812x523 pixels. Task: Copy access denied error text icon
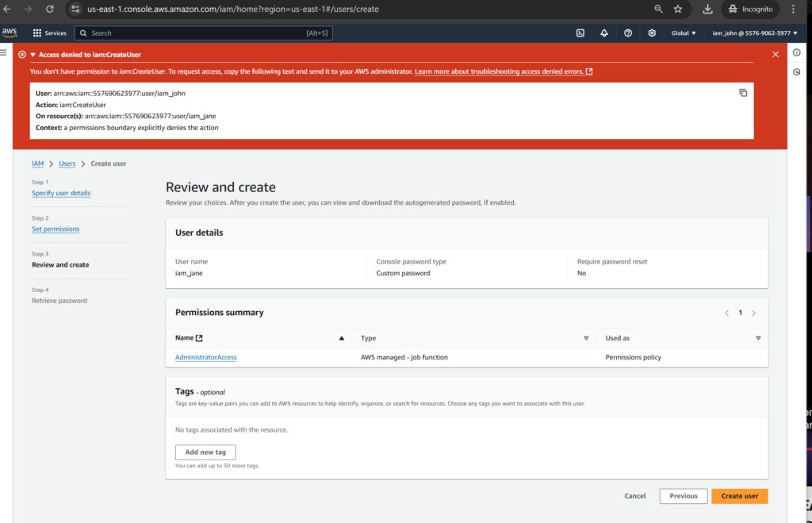click(x=743, y=93)
